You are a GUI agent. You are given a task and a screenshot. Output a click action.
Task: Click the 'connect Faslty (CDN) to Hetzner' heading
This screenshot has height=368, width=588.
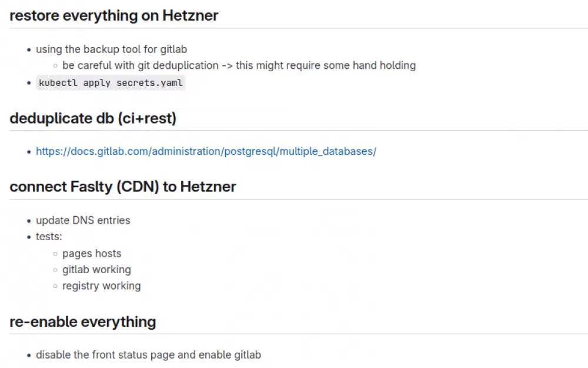coord(123,187)
